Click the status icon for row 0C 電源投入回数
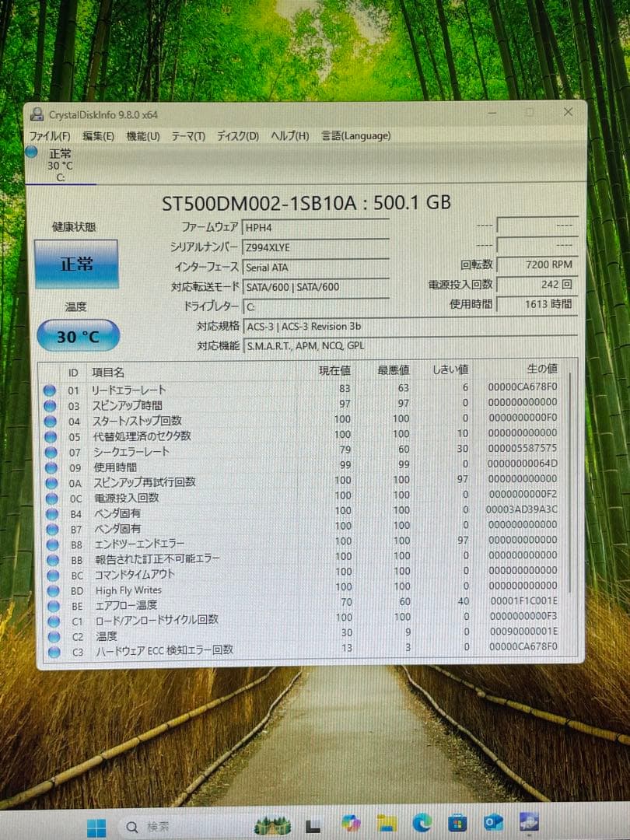Viewport: 630px width, 840px height. [x=51, y=499]
